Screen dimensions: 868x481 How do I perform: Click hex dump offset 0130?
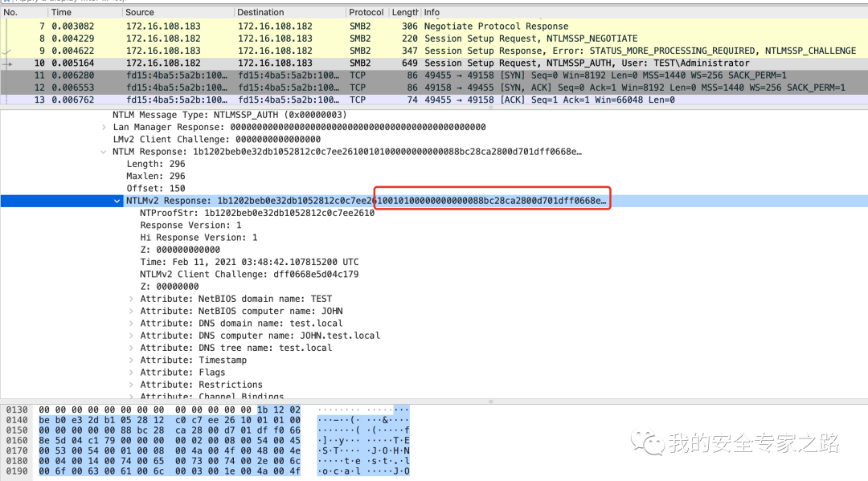point(17,410)
